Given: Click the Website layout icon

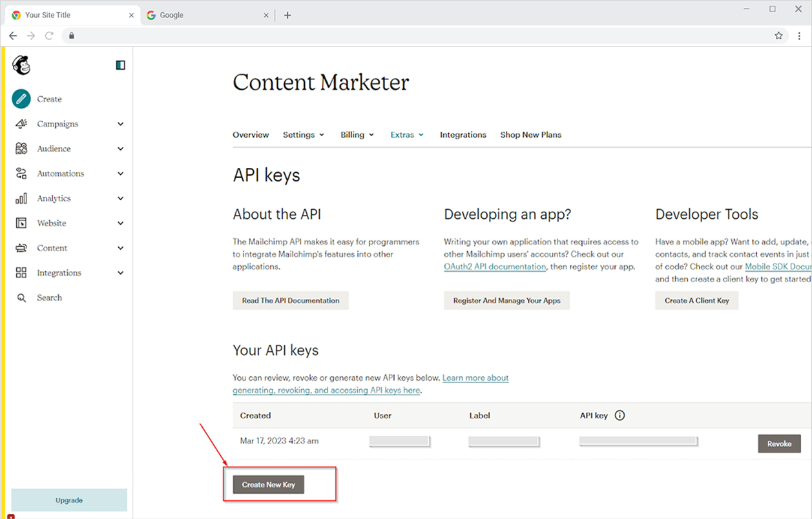Looking at the screenshot, I should point(21,223).
